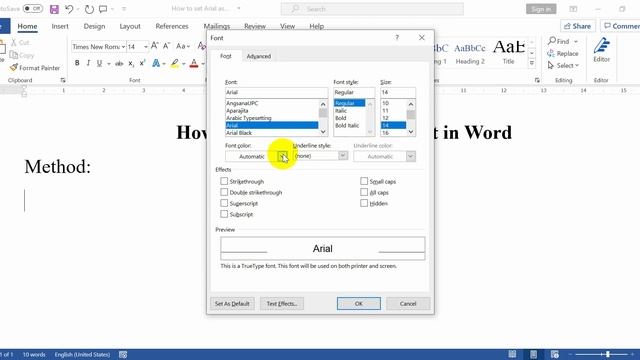This screenshot has width=640, height=360.
Task: Click the Font name input field
Action: pos(276,92)
